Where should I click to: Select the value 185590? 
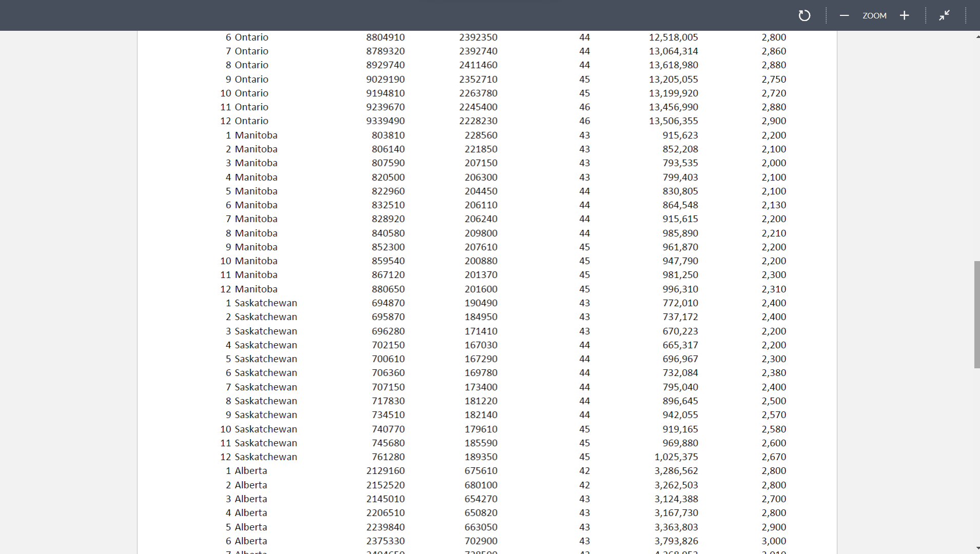(481, 443)
